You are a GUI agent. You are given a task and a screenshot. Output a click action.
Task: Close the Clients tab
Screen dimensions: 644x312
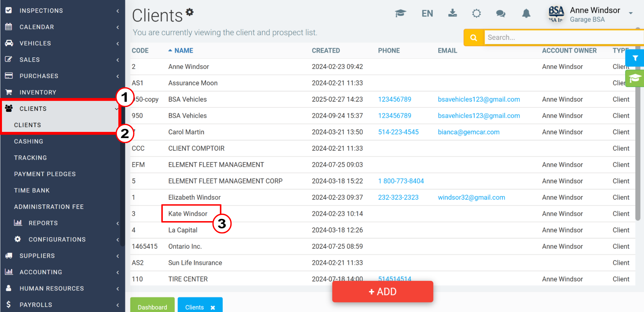pyautogui.click(x=213, y=308)
